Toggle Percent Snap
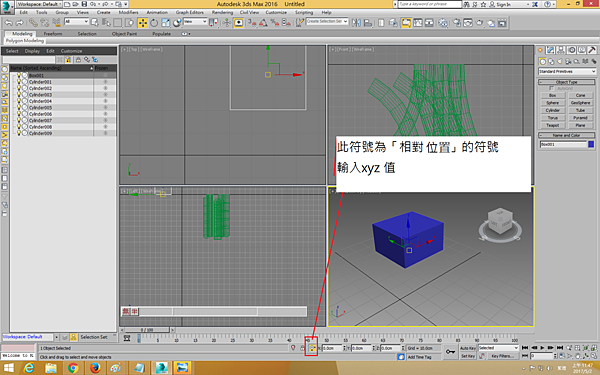Screen dimensions: 600x375 [x=275, y=23]
